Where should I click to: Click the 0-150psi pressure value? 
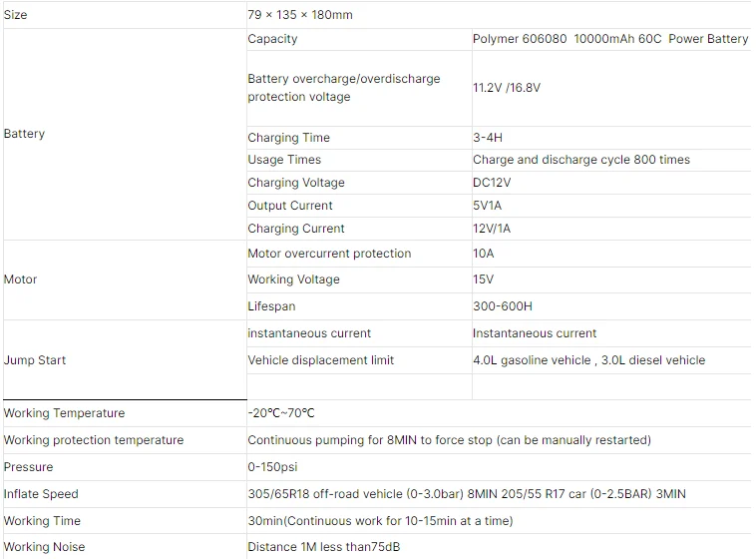click(x=272, y=467)
